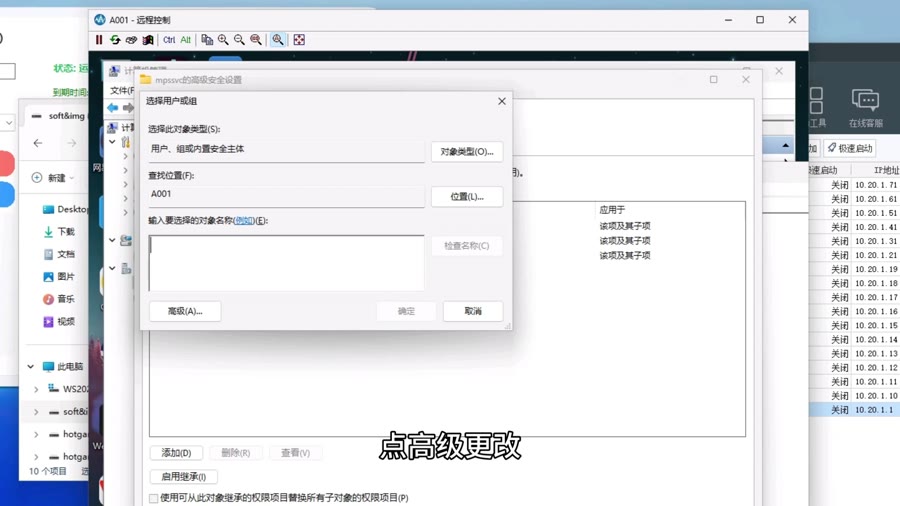Image resolution: width=900 pixels, height=506 pixels.
Task: Open 视频 videos folder
Action: (59, 321)
